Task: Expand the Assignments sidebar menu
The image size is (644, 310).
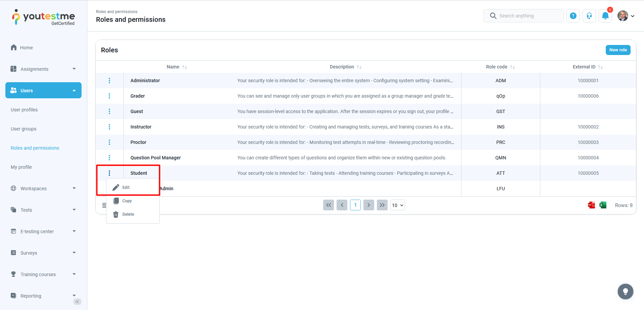Action: tap(43, 69)
